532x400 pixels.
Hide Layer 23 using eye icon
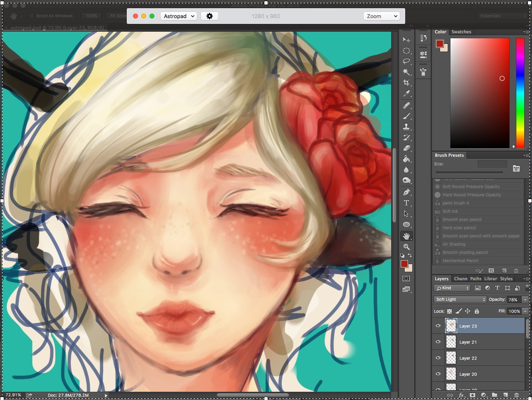click(438, 326)
